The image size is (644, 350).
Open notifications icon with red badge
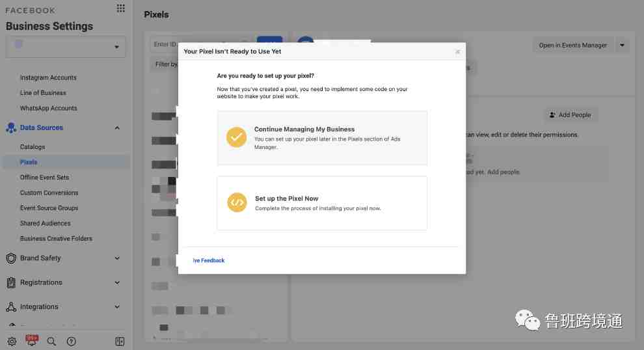[32, 340]
